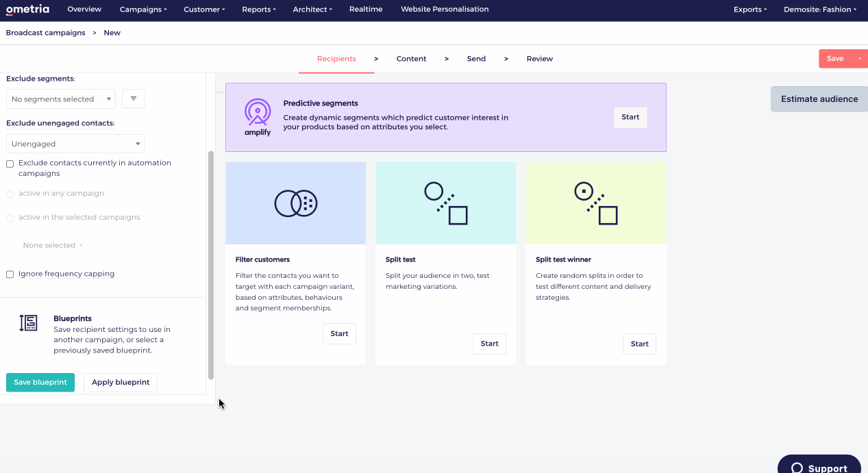Click the Split test winner title
Screen dimensions: 868x473
coord(563,260)
